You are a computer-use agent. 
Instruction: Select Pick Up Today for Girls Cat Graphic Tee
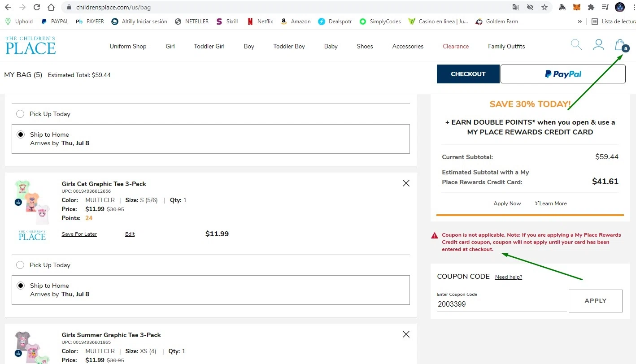pos(20,265)
